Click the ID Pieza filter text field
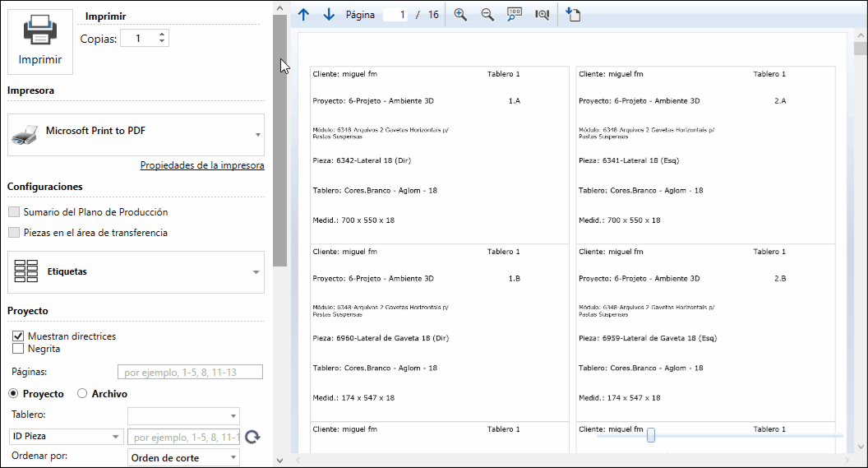 click(x=184, y=437)
